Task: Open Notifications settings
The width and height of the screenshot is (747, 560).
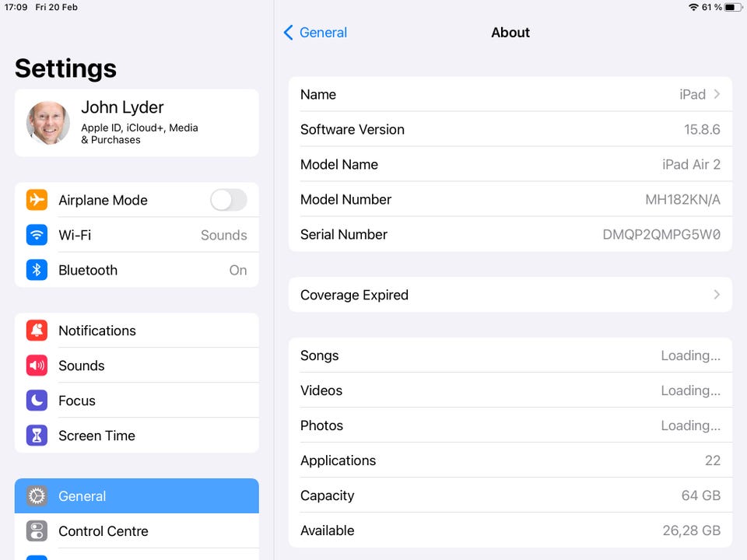Action: pyautogui.click(x=137, y=331)
